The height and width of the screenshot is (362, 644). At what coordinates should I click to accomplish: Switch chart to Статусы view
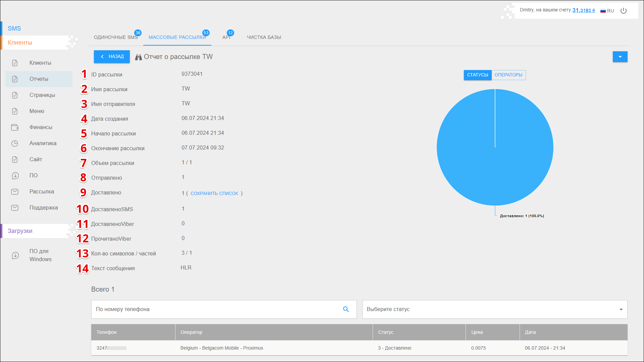tap(477, 75)
